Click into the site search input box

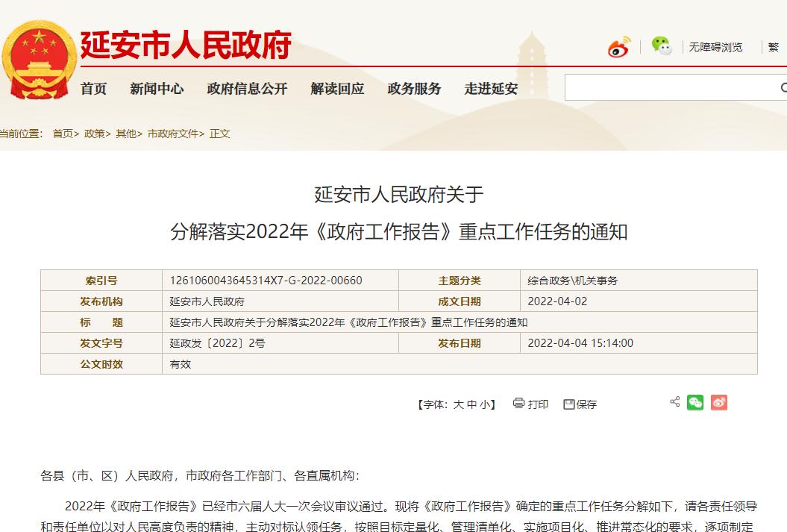click(x=668, y=88)
